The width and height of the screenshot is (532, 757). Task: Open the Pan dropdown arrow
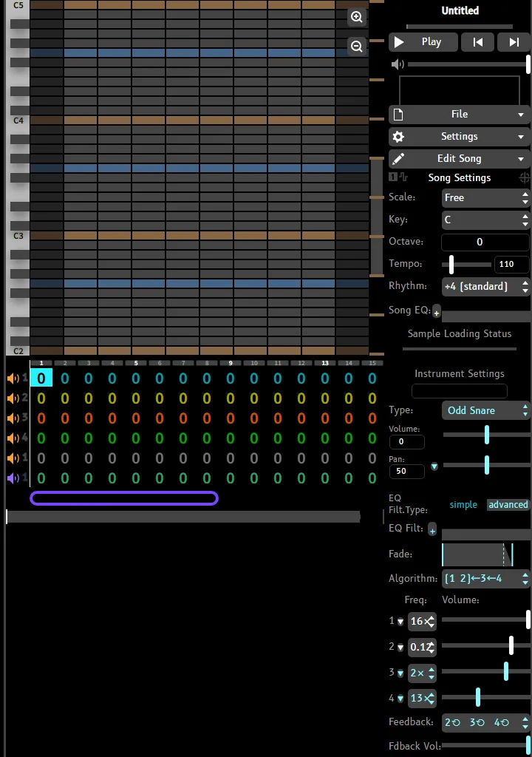434,466
